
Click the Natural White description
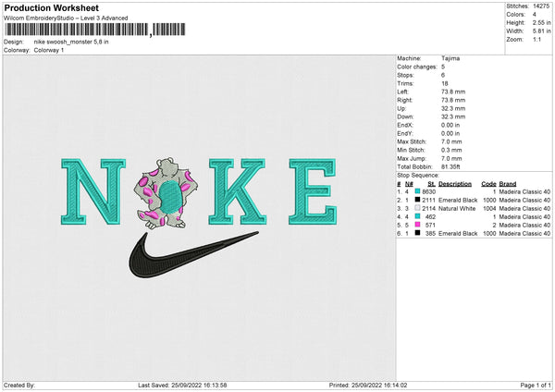(x=457, y=208)
